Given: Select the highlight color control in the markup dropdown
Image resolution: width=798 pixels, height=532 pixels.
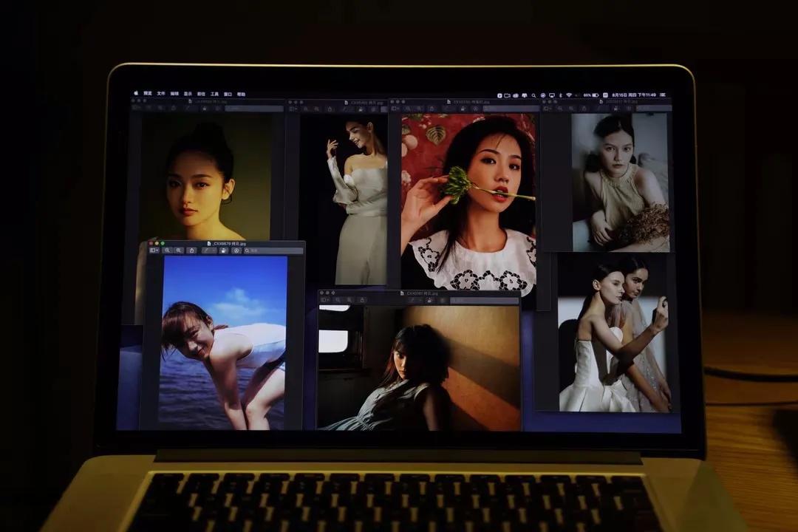Looking at the screenshot, I should point(214,250).
